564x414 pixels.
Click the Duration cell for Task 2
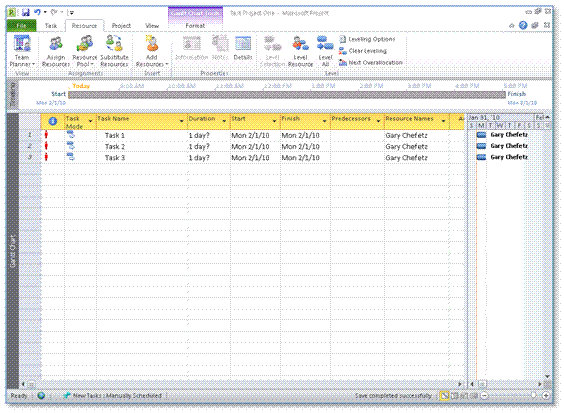[x=209, y=147]
